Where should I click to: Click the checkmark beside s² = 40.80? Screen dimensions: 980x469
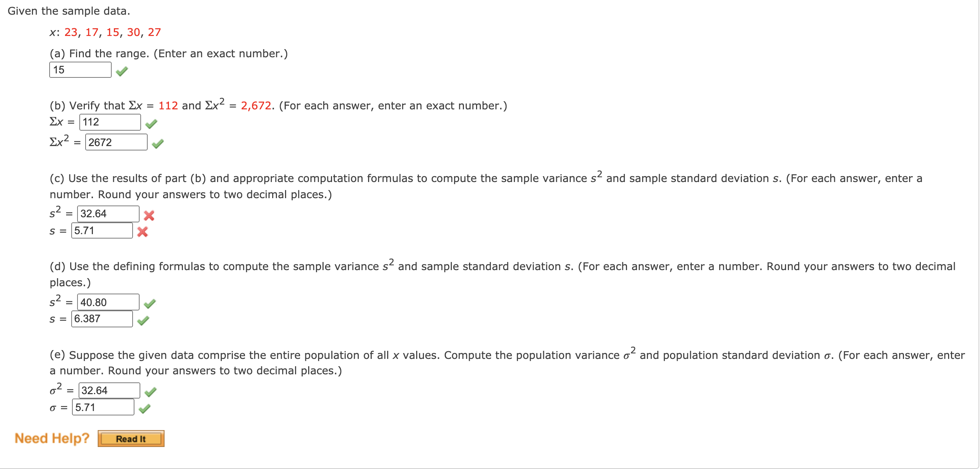[x=151, y=304]
